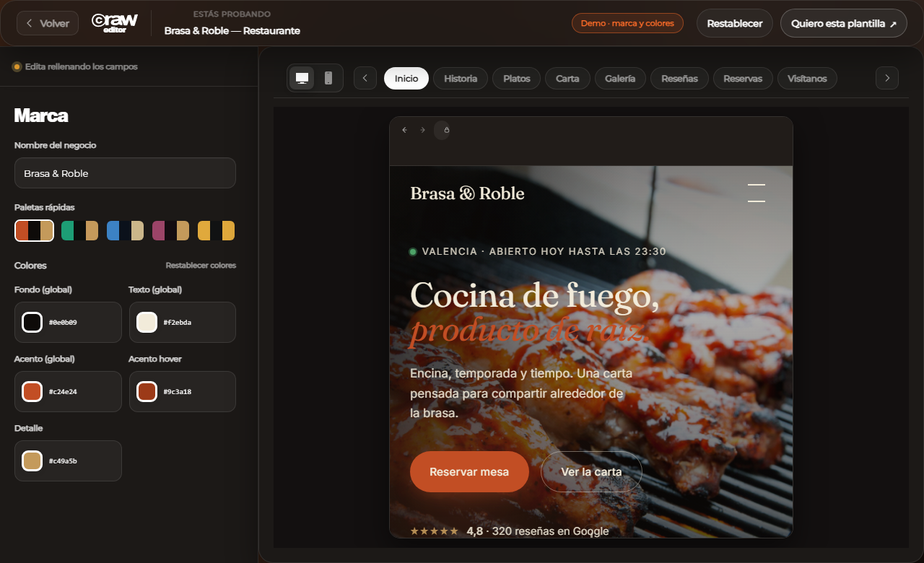924x563 pixels.
Task: Apply the orange-black-tan quick palette
Action: (35, 231)
